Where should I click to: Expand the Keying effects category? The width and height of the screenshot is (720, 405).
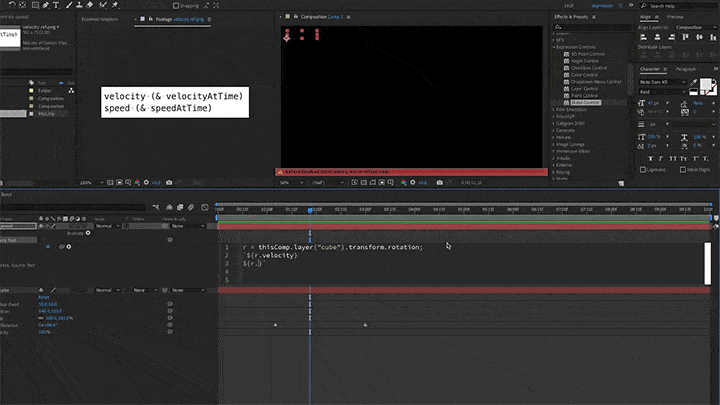pyautogui.click(x=554, y=172)
